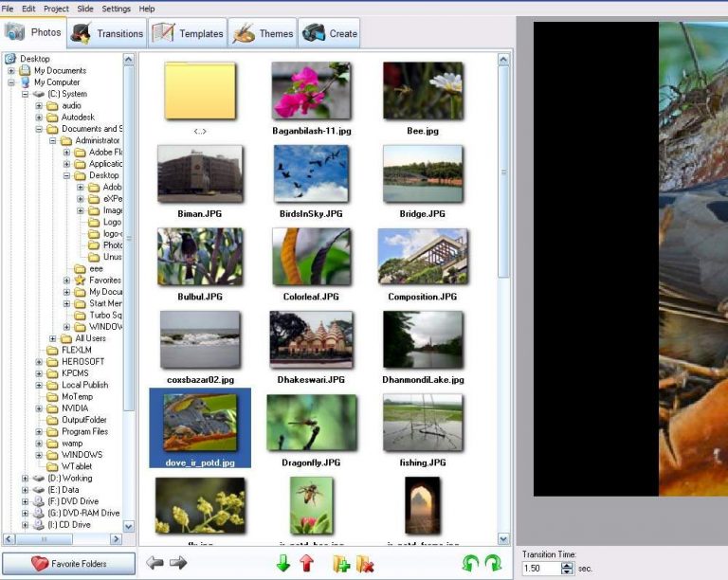Click the Favorite Folders button

pos(68,564)
